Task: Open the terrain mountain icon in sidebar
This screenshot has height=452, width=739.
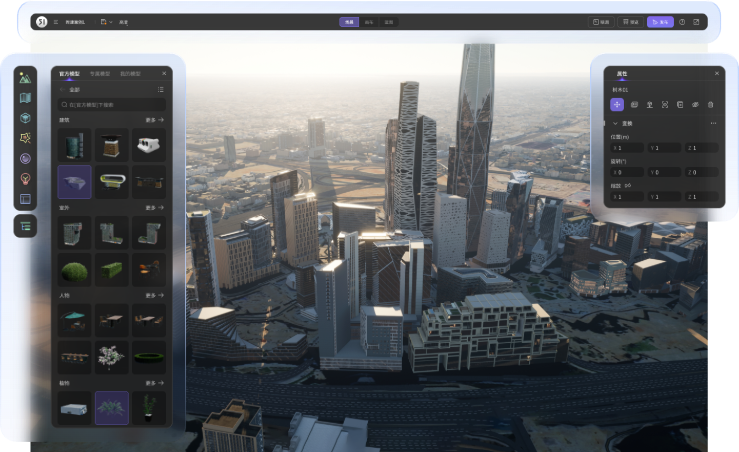Action: click(25, 78)
